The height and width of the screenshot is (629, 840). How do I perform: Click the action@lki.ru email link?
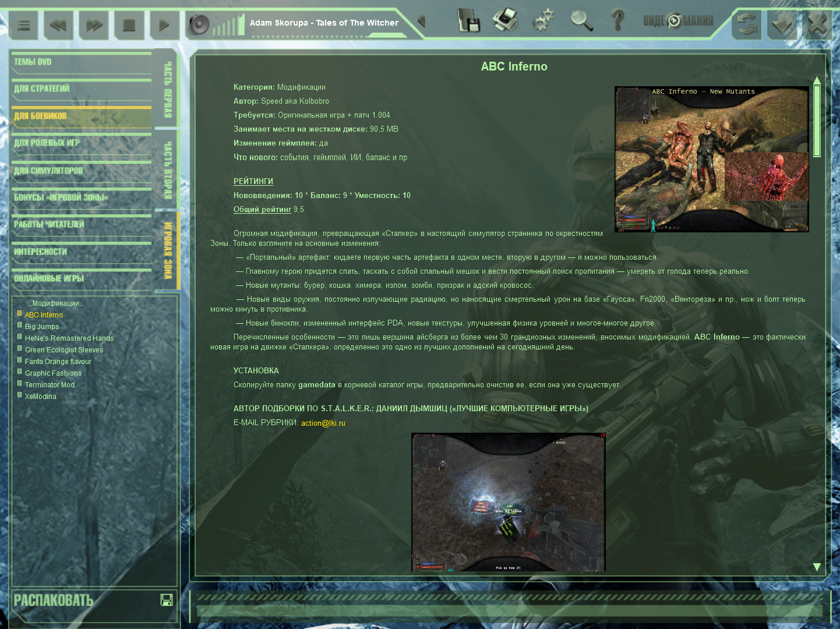click(323, 423)
